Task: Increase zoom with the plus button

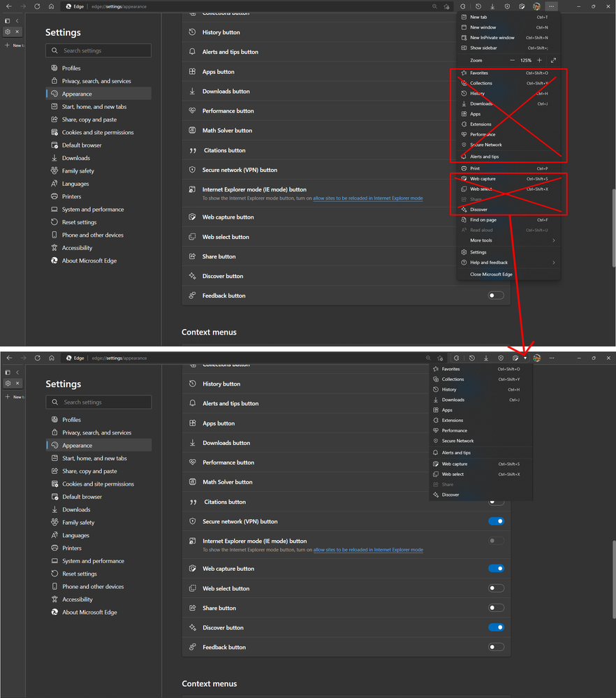Action: 539,60
